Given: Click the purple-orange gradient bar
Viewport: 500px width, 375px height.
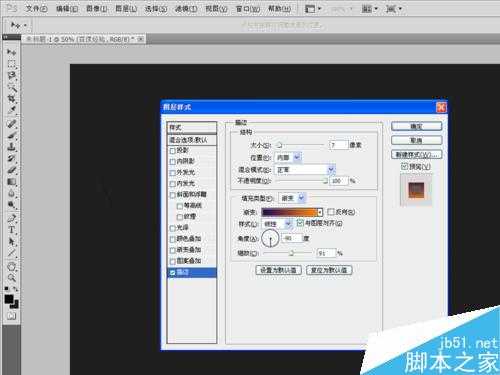Looking at the screenshot, I should point(289,212).
